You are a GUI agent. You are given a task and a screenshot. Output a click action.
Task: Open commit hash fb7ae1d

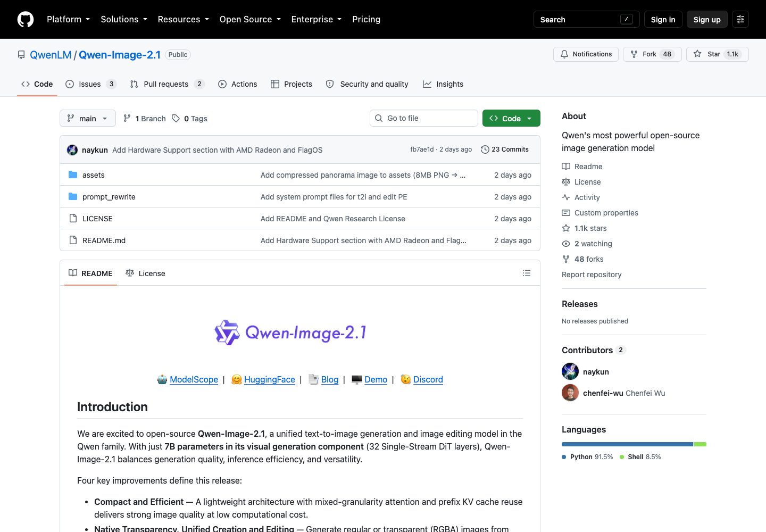click(422, 149)
